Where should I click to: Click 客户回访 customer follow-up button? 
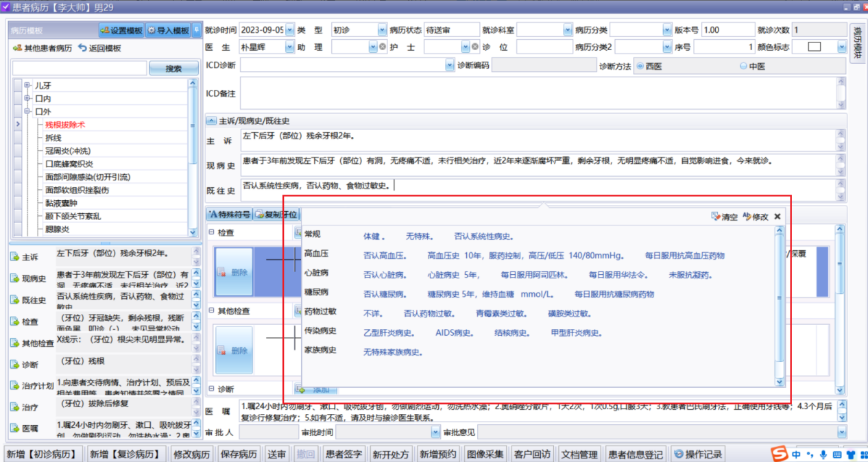533,454
